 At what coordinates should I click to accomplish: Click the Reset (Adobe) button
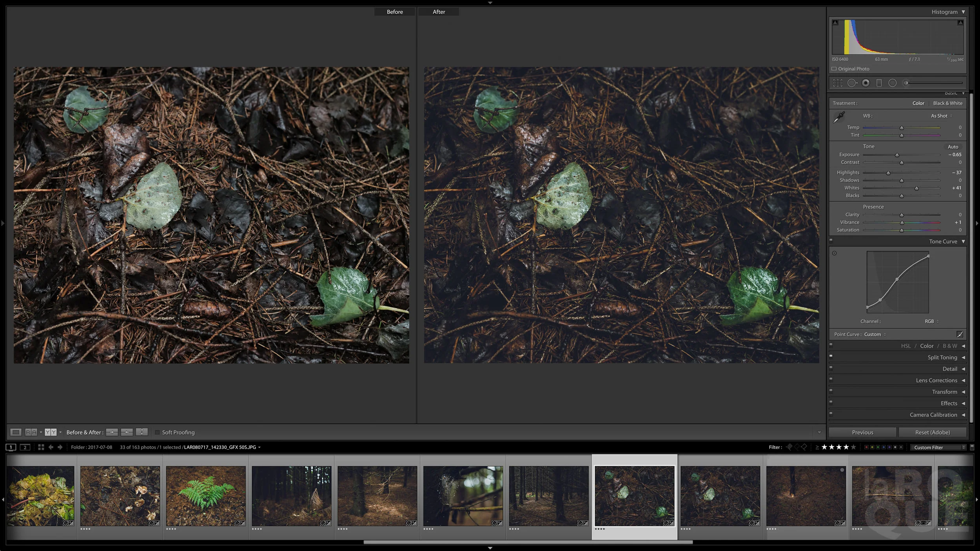coord(932,432)
